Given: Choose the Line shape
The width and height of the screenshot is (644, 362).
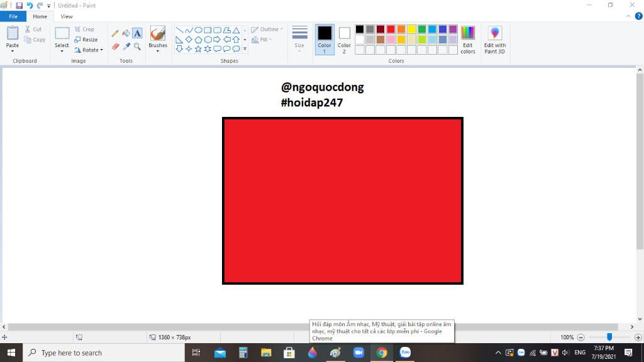Looking at the screenshot, I should (179, 30).
